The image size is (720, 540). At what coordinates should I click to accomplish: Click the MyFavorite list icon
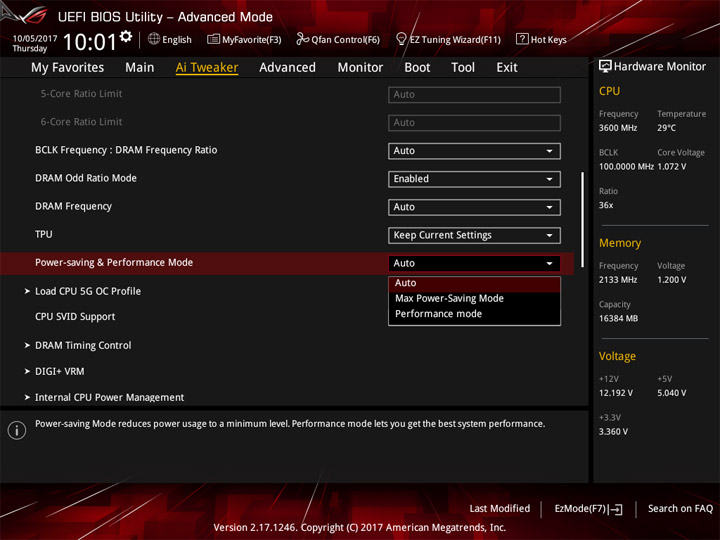click(x=213, y=39)
